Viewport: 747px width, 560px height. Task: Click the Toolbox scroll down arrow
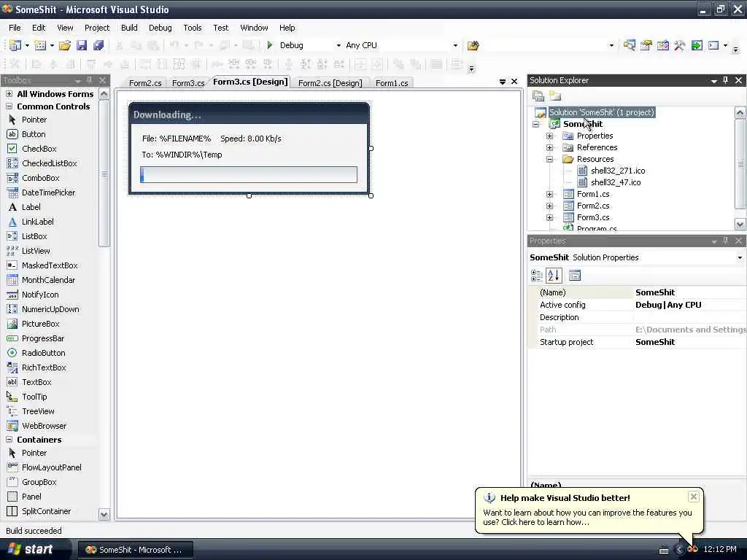(x=104, y=514)
